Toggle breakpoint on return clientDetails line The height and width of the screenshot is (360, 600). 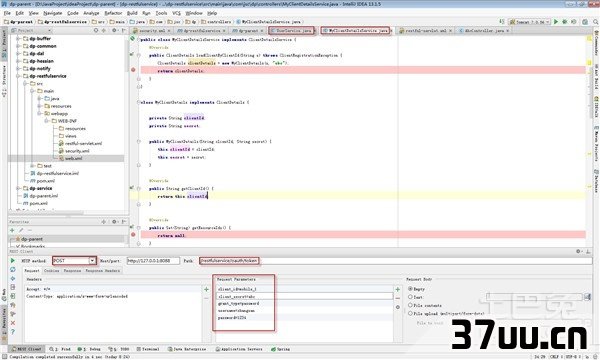pos(133,70)
